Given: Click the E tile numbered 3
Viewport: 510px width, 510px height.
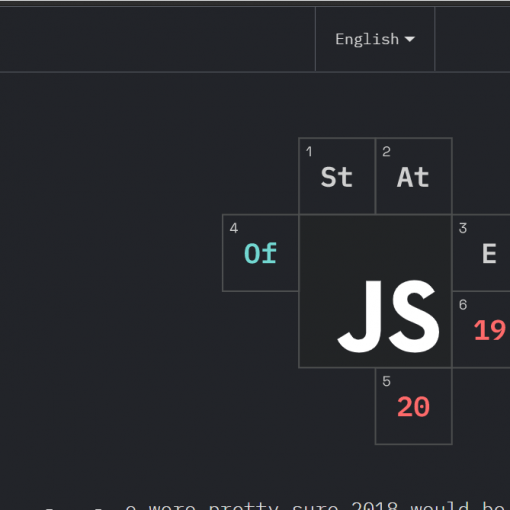Looking at the screenshot, I should [481, 253].
